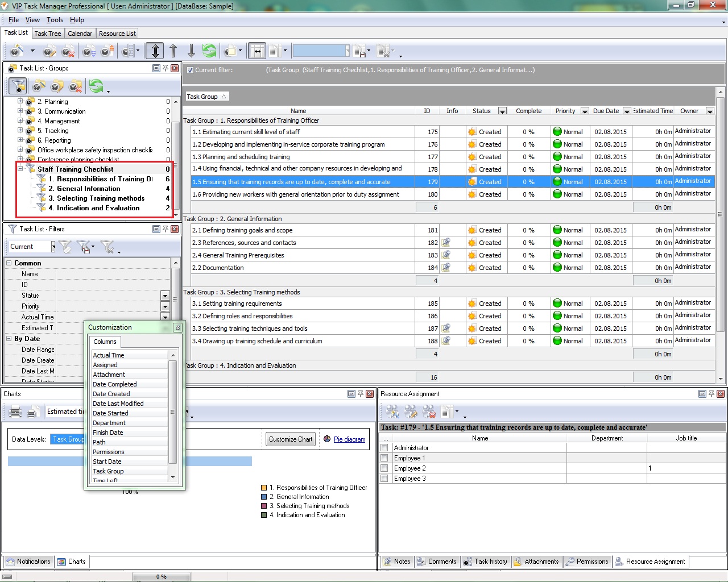Expand the 2. Planning tree node
This screenshot has height=582, width=728.
(x=20, y=101)
